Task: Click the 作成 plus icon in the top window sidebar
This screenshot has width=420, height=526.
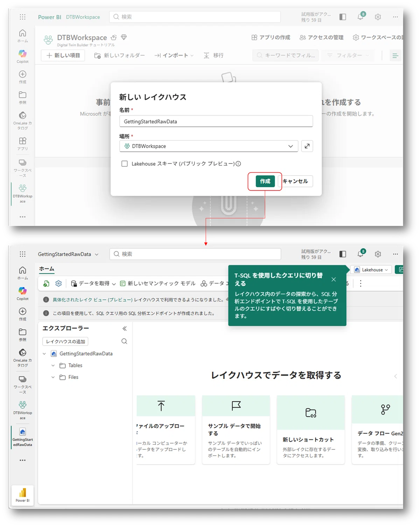Action: pos(23,77)
